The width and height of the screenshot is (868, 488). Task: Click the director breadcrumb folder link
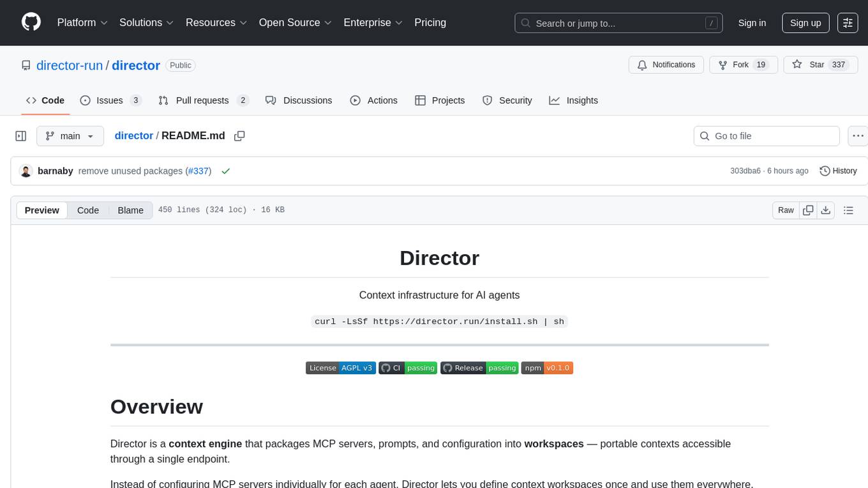(133, 135)
